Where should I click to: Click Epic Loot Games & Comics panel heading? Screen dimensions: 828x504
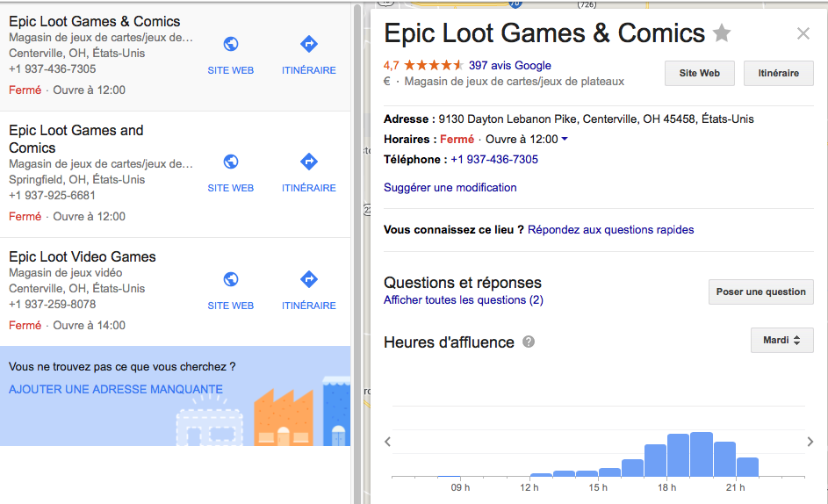pos(544,33)
